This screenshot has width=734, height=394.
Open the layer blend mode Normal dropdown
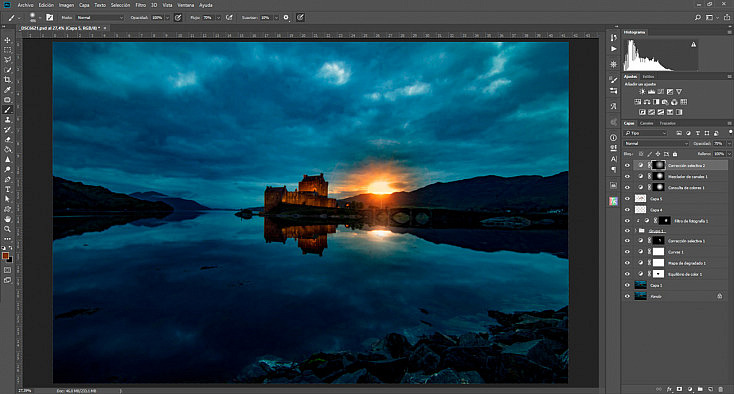[656, 144]
